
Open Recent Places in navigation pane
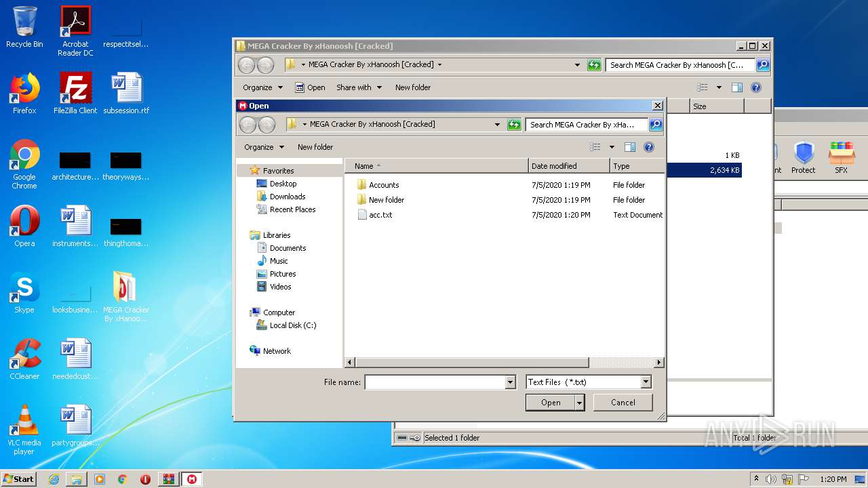click(286, 209)
